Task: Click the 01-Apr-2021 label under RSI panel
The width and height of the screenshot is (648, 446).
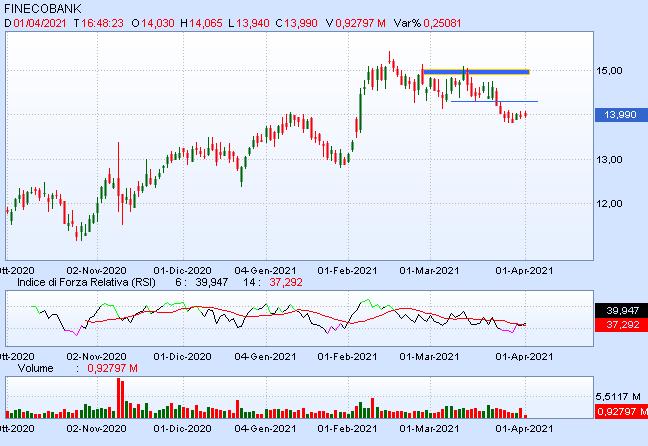Action: (524, 357)
